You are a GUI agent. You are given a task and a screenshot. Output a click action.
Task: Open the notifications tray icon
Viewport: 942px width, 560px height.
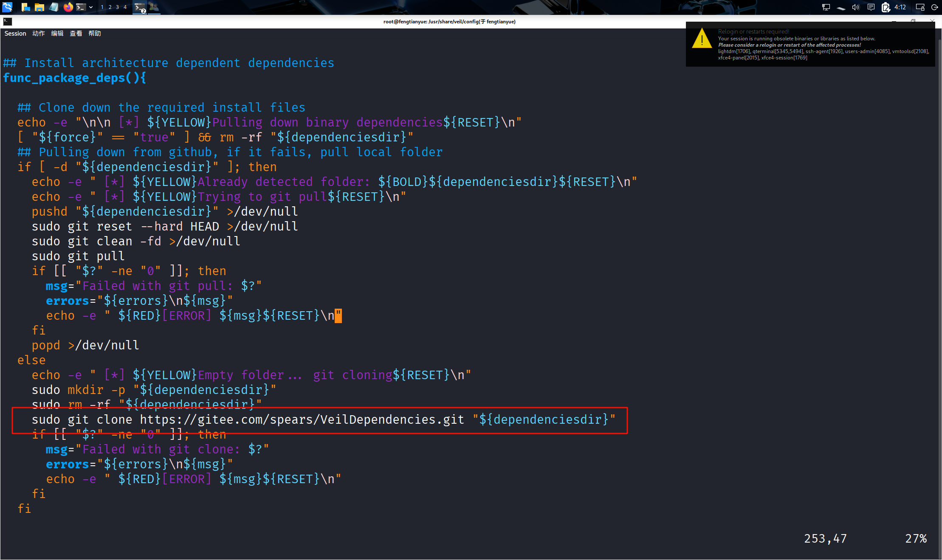tap(871, 7)
